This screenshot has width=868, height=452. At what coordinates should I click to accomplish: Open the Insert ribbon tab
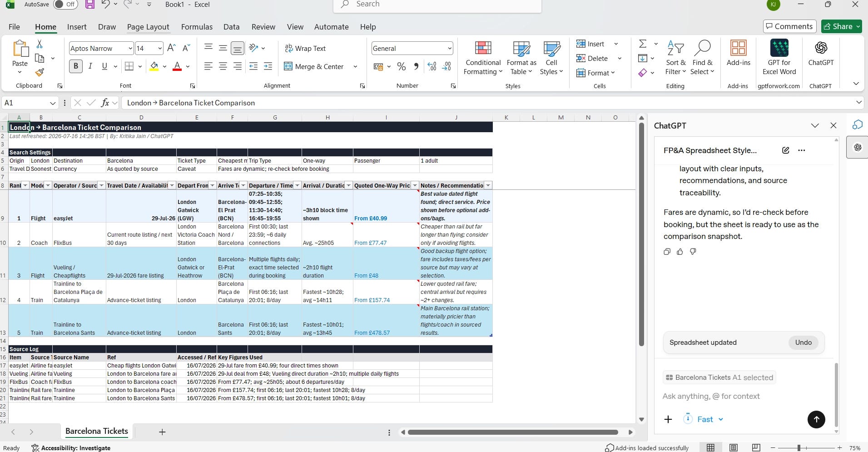(77, 27)
